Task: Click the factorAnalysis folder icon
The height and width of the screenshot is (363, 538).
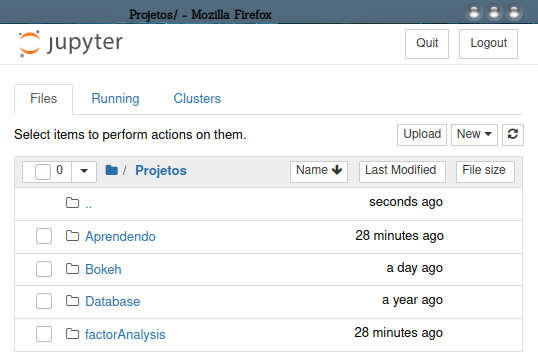Action: tap(72, 334)
